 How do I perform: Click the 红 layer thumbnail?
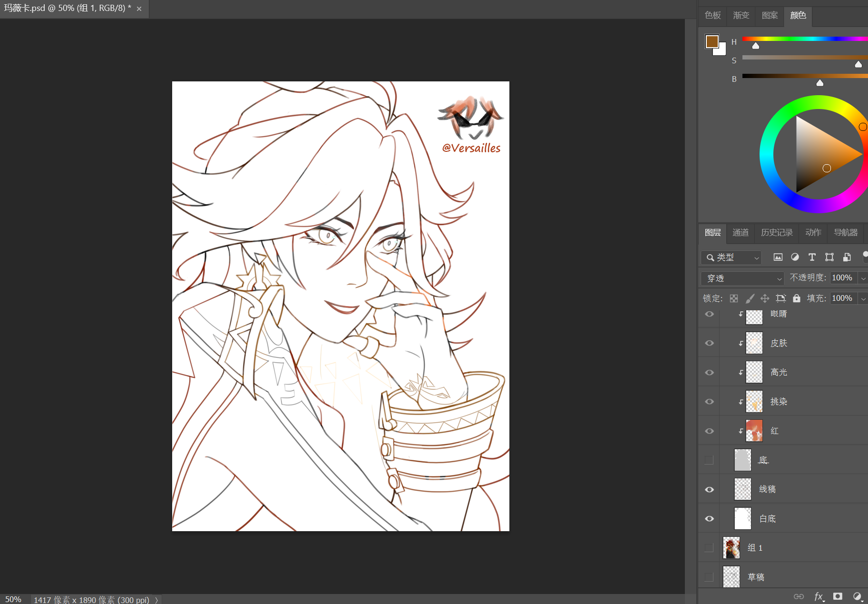[x=754, y=431]
